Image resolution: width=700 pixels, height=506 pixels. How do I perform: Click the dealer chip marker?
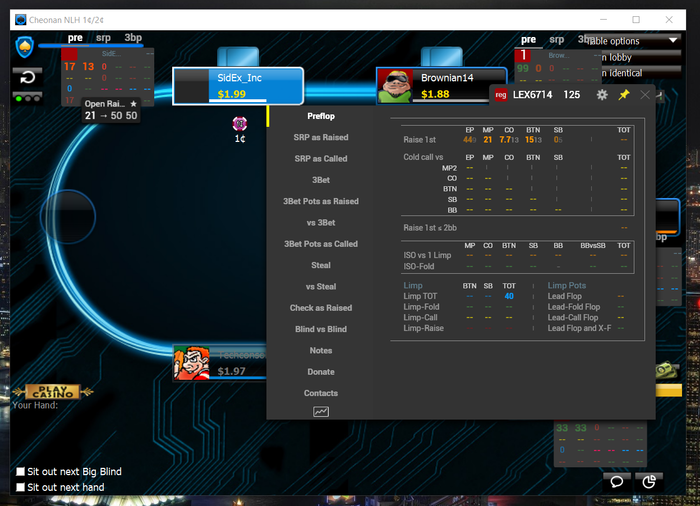point(240,123)
